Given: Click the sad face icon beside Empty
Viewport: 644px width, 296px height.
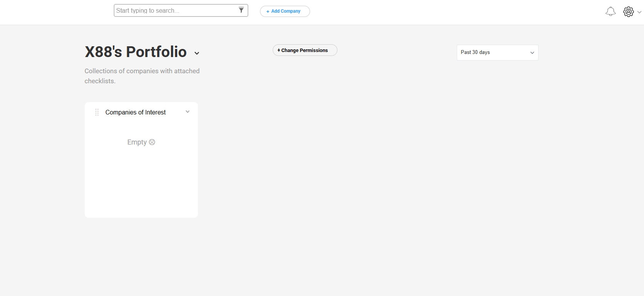Looking at the screenshot, I should [152, 142].
